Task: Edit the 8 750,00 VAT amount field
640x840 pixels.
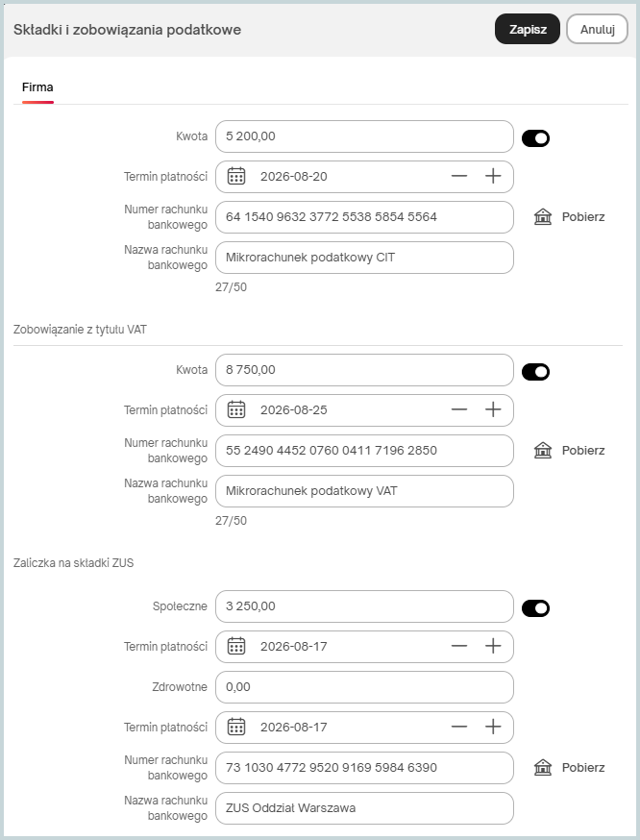Action: point(364,370)
